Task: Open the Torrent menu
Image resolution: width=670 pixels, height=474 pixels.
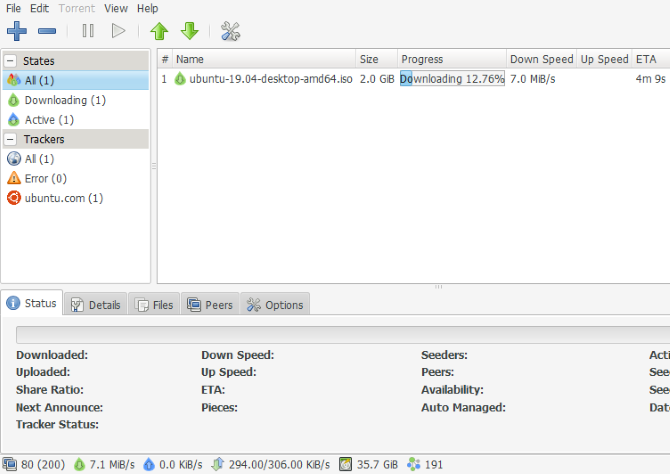Action: tap(77, 8)
